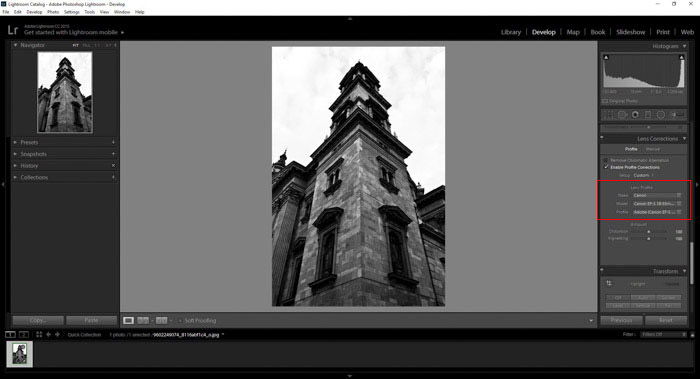This screenshot has height=379, width=700.
Task: Select the Red Eye Correction tool
Action: click(x=635, y=115)
